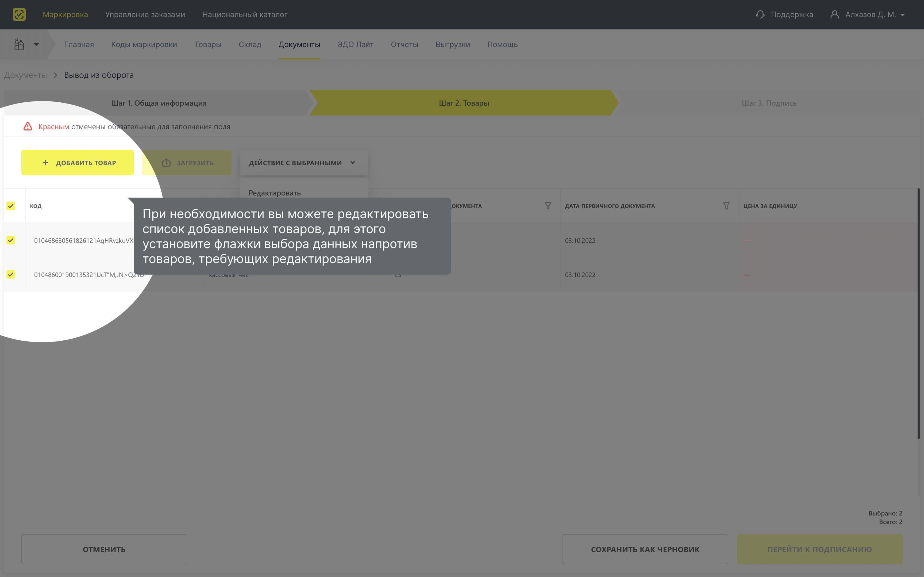Open the ЭДО Лайт tab
Image resolution: width=924 pixels, height=577 pixels.
coord(355,44)
